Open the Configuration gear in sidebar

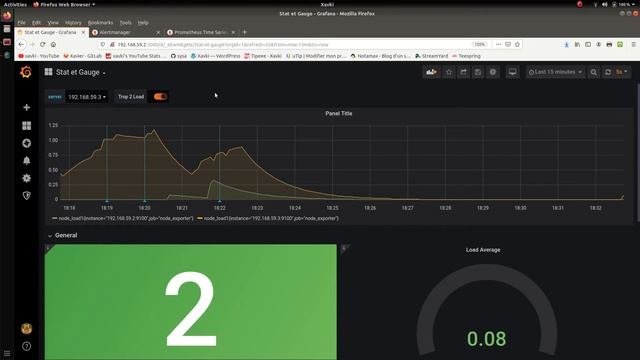coord(27,178)
